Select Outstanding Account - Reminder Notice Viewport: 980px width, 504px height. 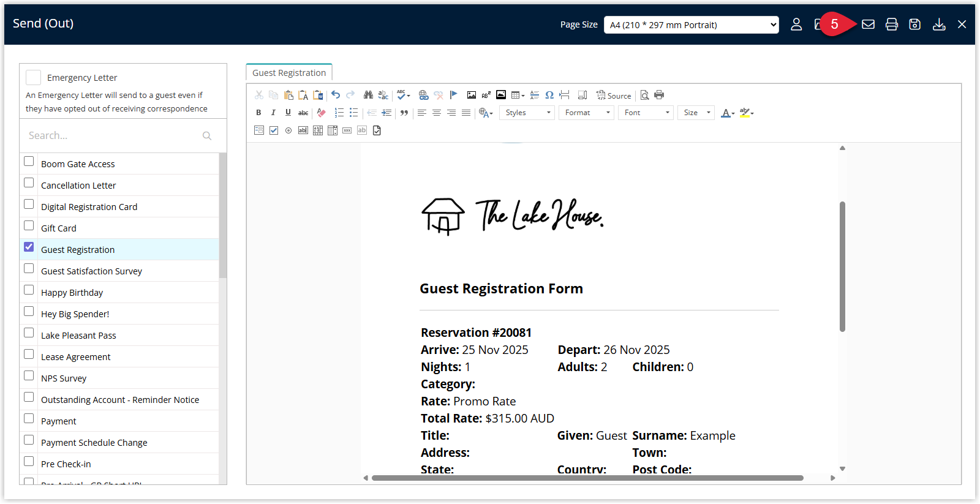pos(119,399)
